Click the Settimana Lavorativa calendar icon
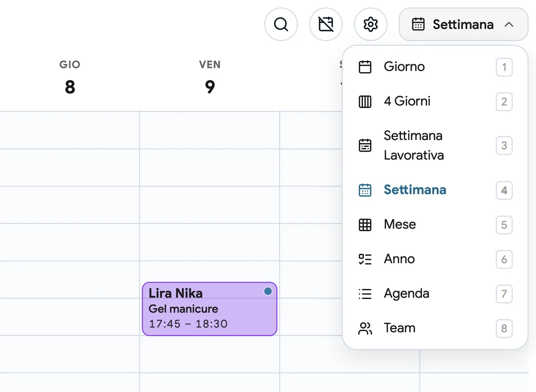 (365, 146)
